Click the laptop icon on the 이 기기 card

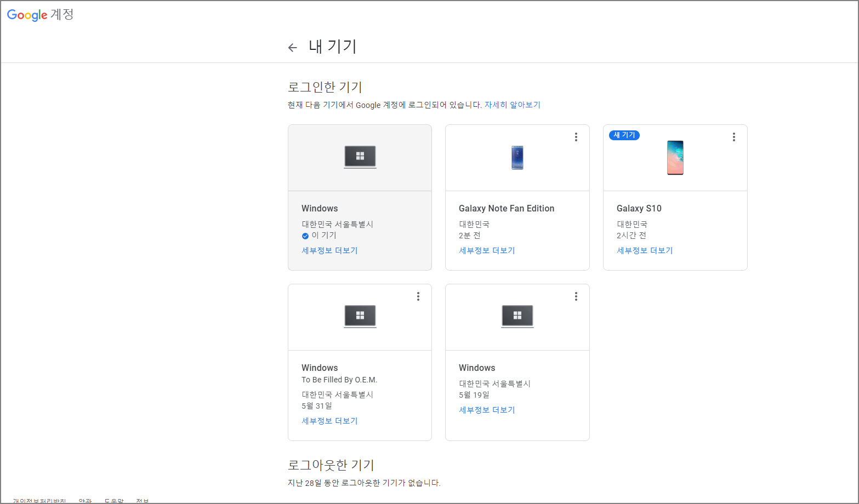click(360, 157)
